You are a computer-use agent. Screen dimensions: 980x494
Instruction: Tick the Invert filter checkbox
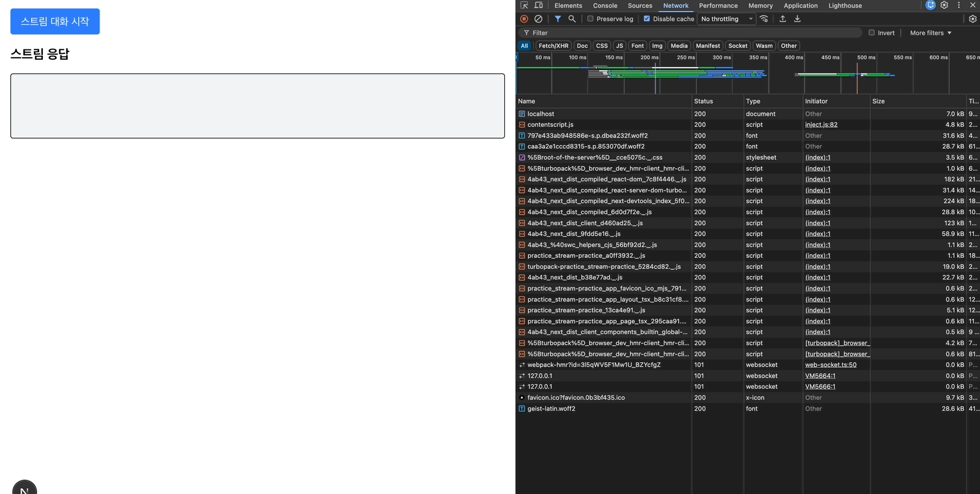point(871,32)
